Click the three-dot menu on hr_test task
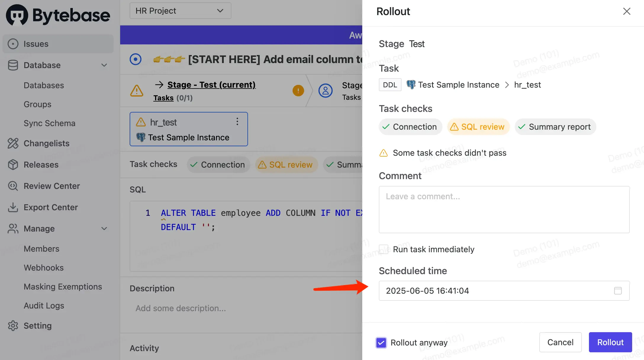 pos(237,122)
